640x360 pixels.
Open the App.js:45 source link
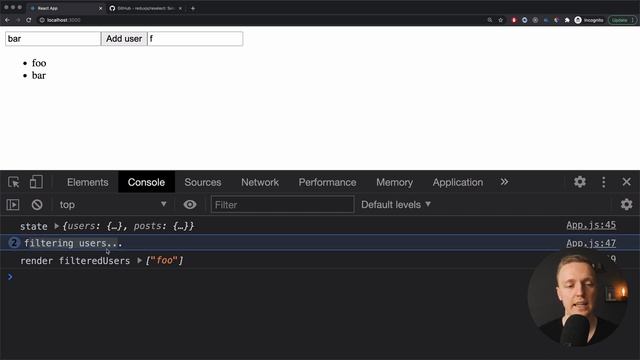[x=591, y=225]
